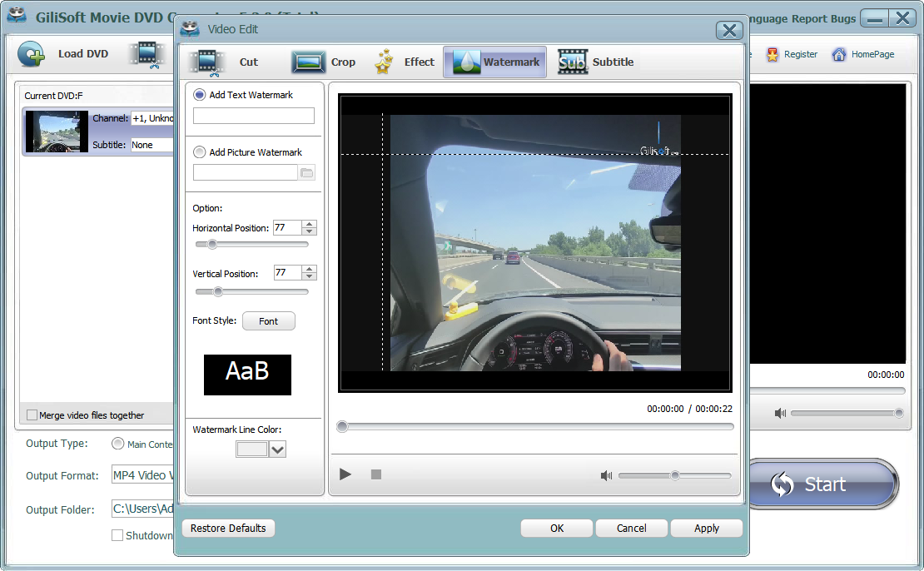Open the Cut tab film icon
This screenshot has height=571, width=924.
206,62
